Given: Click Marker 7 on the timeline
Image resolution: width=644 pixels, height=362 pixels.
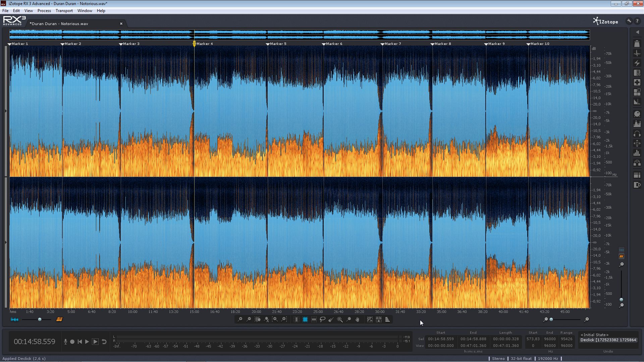Looking at the screenshot, I should 392,44.
